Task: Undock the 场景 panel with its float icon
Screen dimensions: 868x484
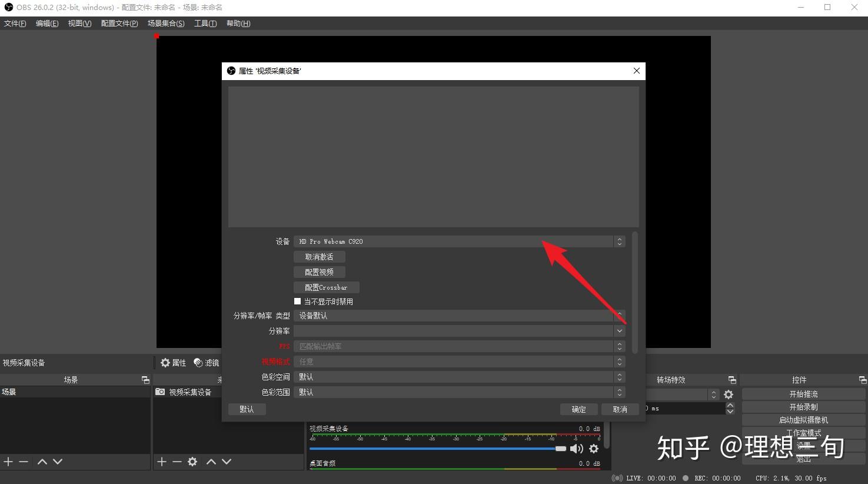Action: (x=145, y=380)
